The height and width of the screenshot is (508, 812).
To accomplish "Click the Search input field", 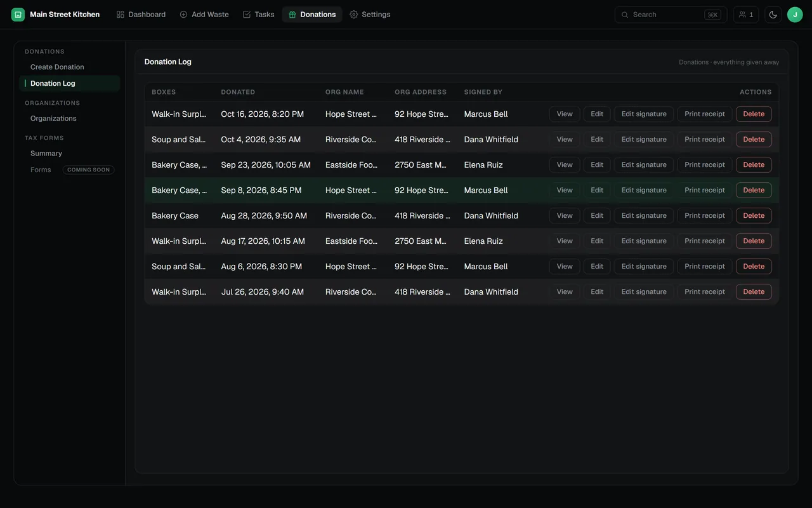I will point(670,15).
